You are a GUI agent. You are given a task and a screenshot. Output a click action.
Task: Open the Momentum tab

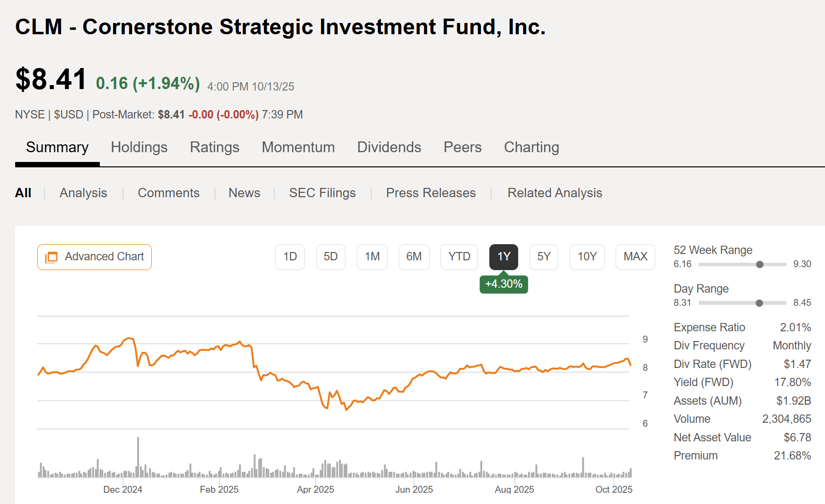point(298,147)
